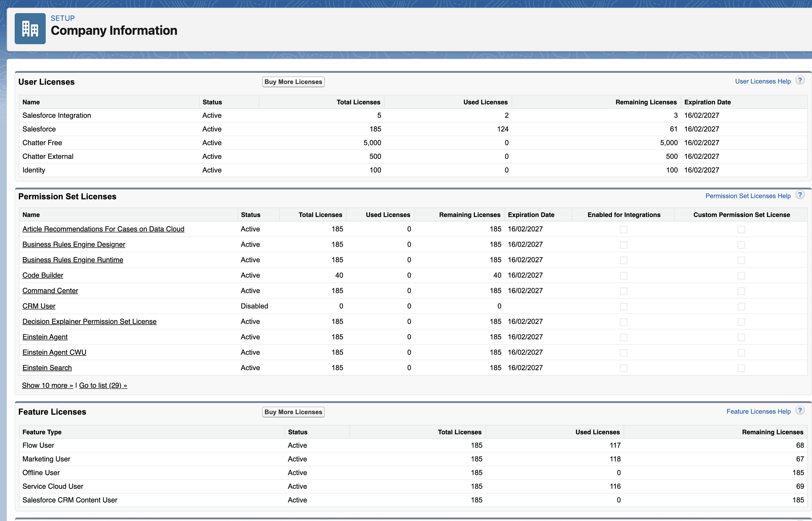Viewport: 812px width, 521px height.
Task: Toggle Custom Permission Set License for Command Center
Action: point(741,291)
